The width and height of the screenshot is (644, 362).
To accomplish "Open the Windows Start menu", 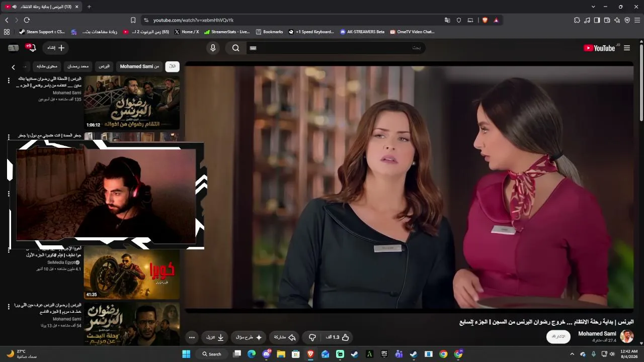I will pos(186,354).
